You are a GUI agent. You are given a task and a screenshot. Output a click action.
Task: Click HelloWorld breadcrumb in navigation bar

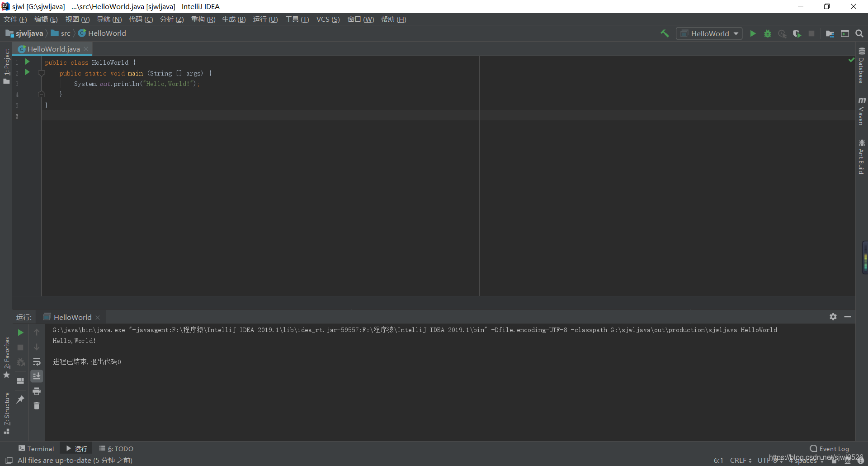coord(102,33)
